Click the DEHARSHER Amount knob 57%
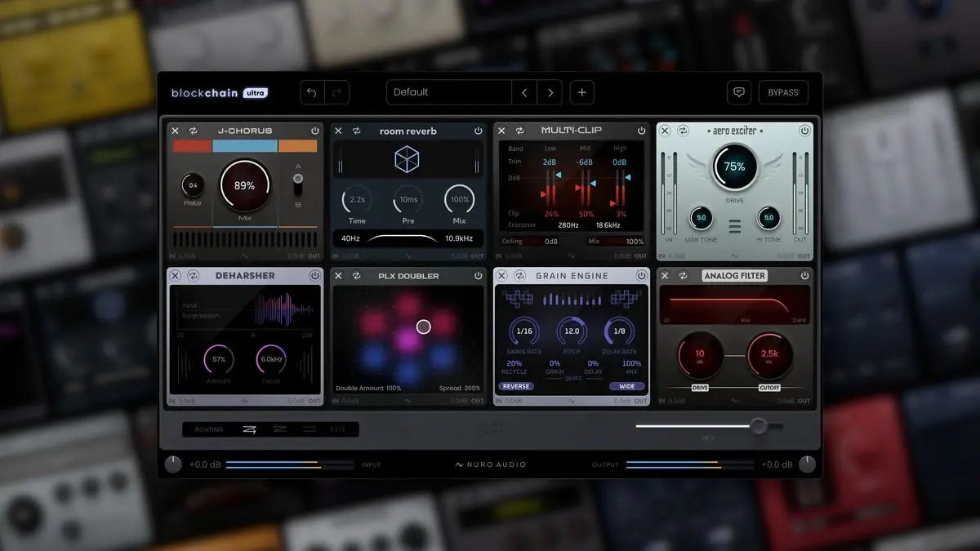The height and width of the screenshot is (551, 980). pyautogui.click(x=219, y=359)
